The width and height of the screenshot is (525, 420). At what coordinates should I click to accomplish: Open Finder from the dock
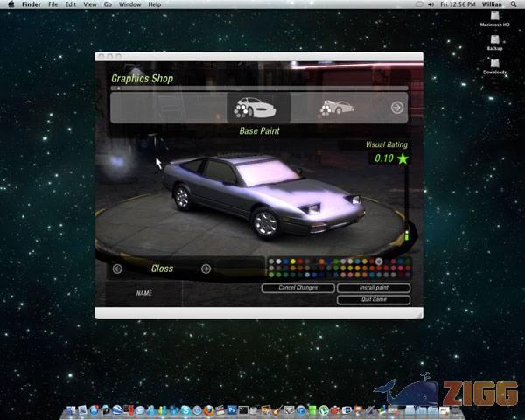[71, 410]
